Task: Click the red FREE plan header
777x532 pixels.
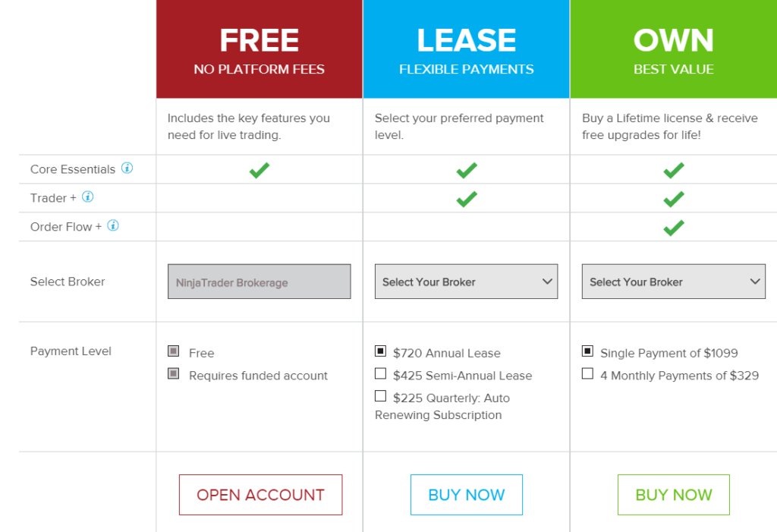Action: pyautogui.click(x=259, y=49)
